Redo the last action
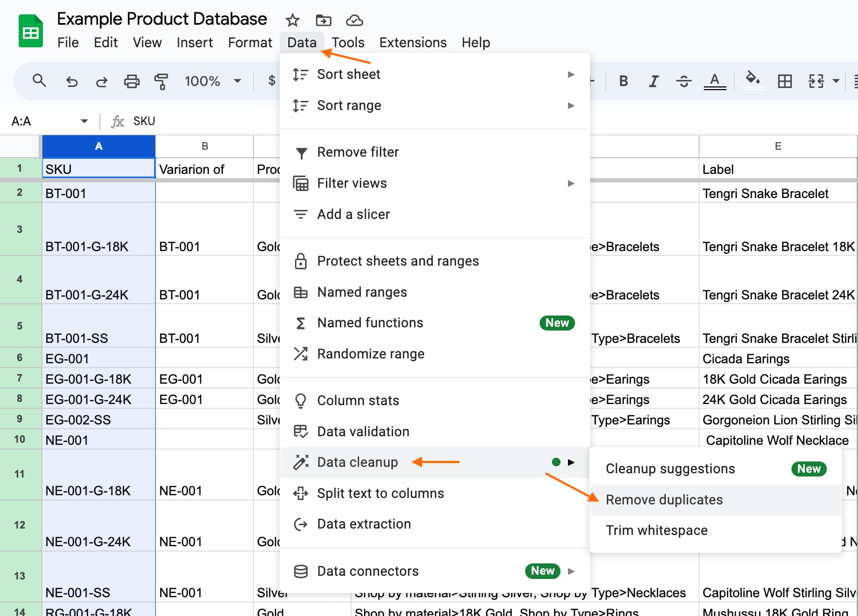The image size is (858, 616). (x=101, y=82)
